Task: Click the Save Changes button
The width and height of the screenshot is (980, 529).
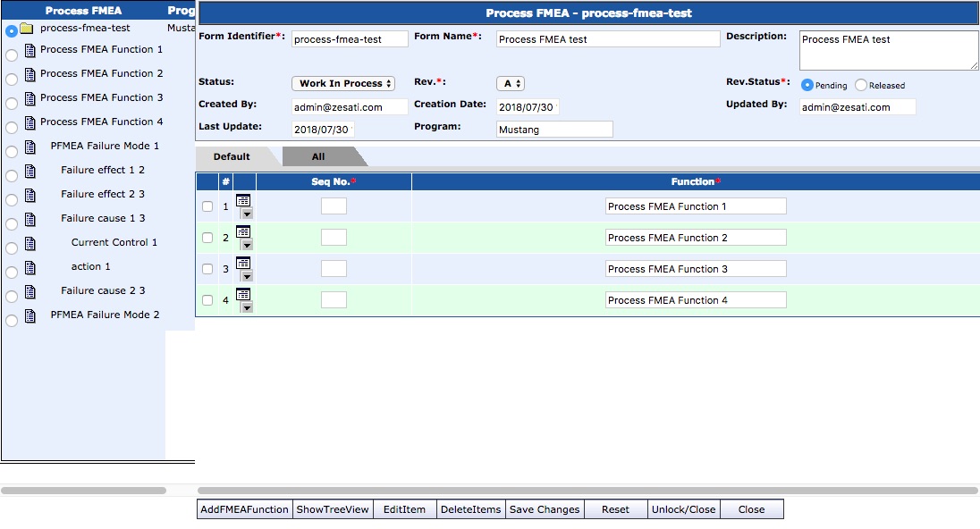Action: click(x=545, y=508)
